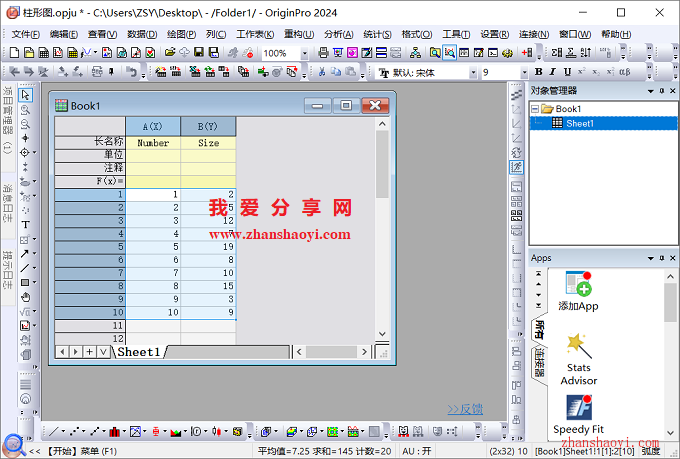The width and height of the screenshot is (680, 459).
Task: Expand the line plot type dropdown arrow
Action: [x=63, y=431]
